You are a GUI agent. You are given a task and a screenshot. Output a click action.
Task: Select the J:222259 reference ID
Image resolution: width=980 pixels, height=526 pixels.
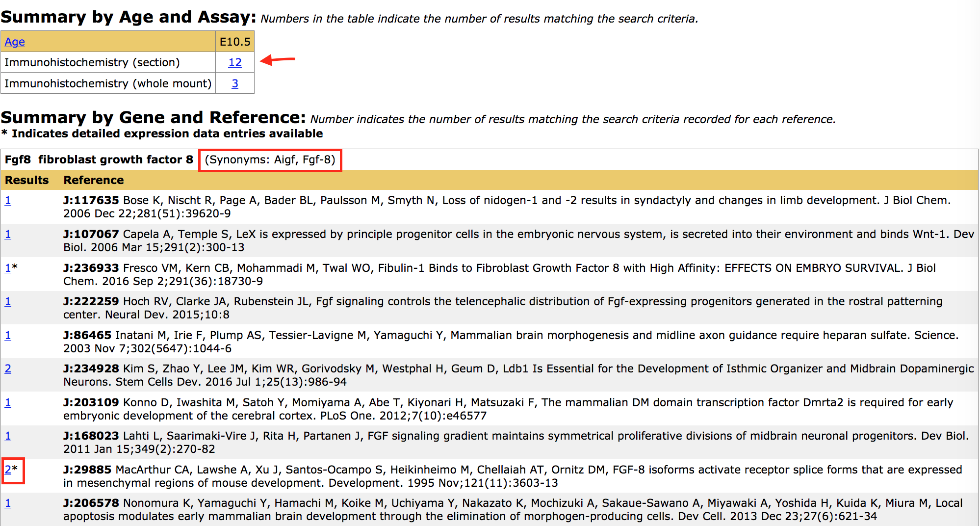coord(91,301)
